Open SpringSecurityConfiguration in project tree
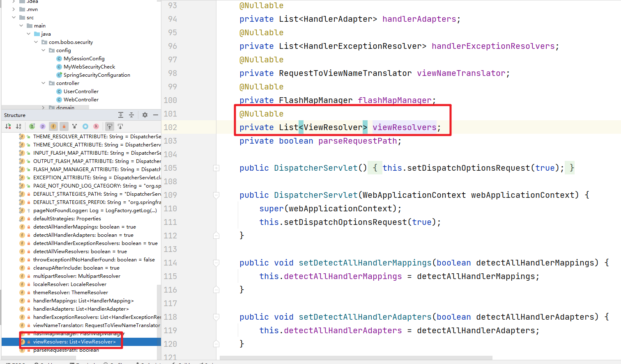 (97, 75)
